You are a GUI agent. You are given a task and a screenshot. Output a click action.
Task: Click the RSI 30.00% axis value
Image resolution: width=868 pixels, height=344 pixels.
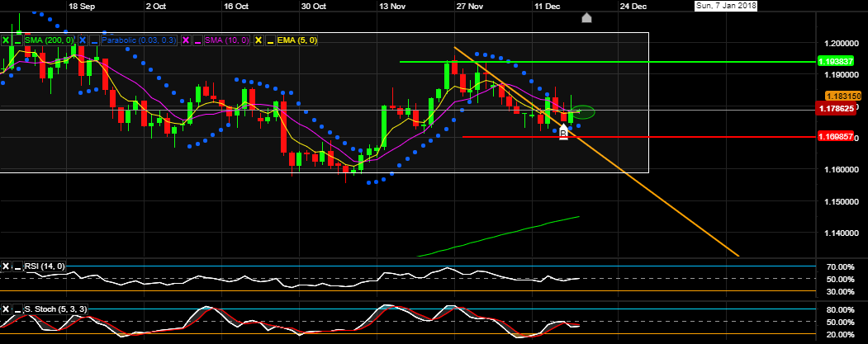pos(838,291)
